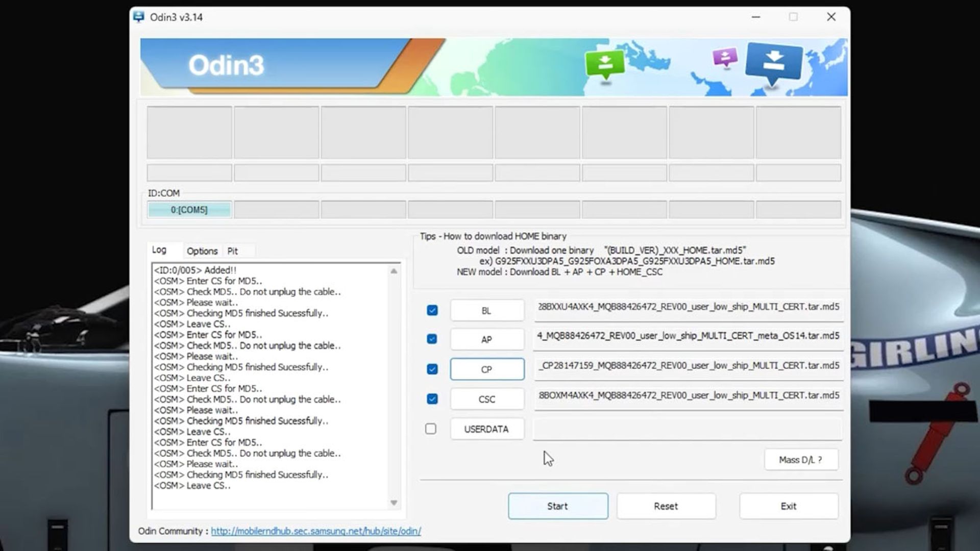Click the CSC file button
The height and width of the screenshot is (551, 980).
pos(487,399)
